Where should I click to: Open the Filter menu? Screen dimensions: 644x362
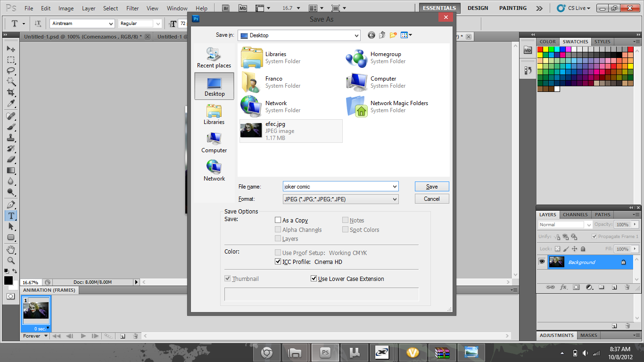(132, 8)
